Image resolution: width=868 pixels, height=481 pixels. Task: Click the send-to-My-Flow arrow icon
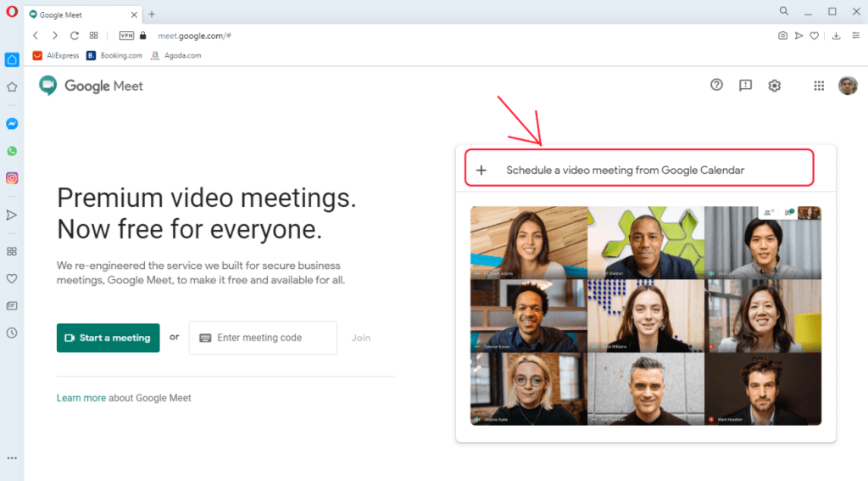point(798,36)
